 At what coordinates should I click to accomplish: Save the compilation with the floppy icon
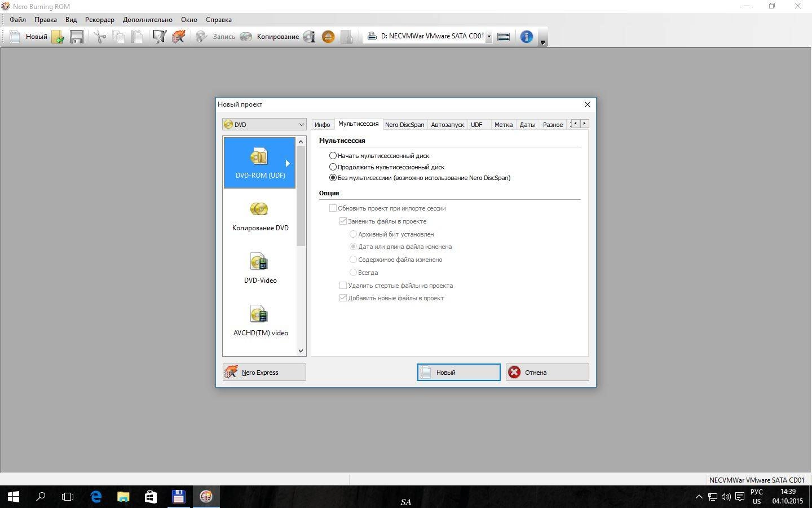(x=77, y=37)
